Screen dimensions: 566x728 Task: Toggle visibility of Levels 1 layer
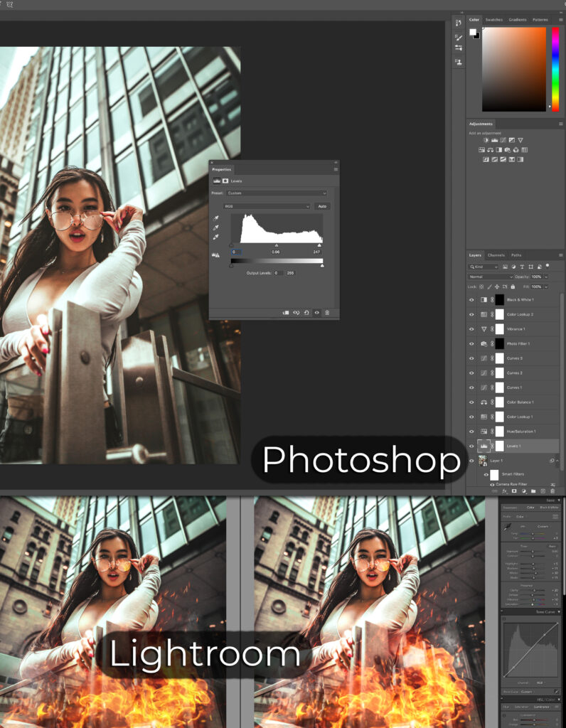(471, 446)
